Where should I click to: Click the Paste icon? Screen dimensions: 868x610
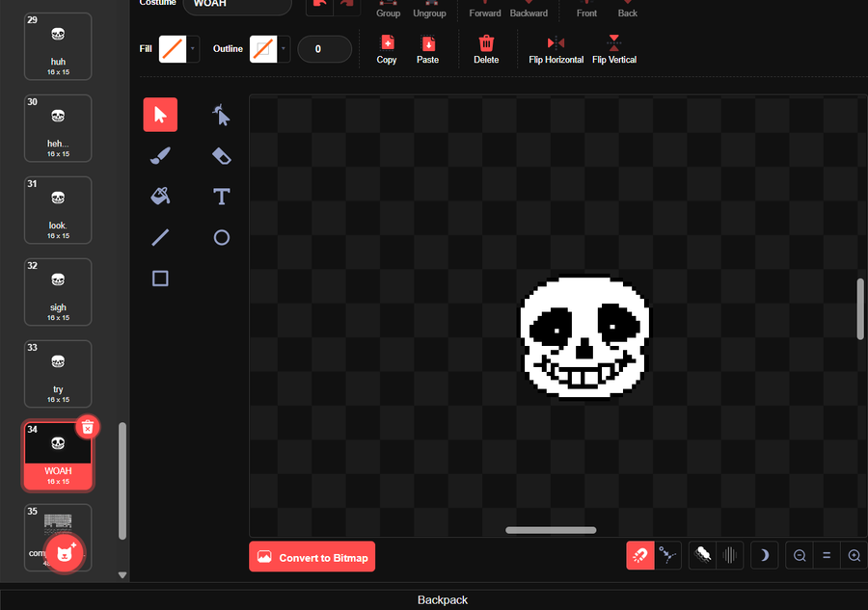tap(427, 49)
